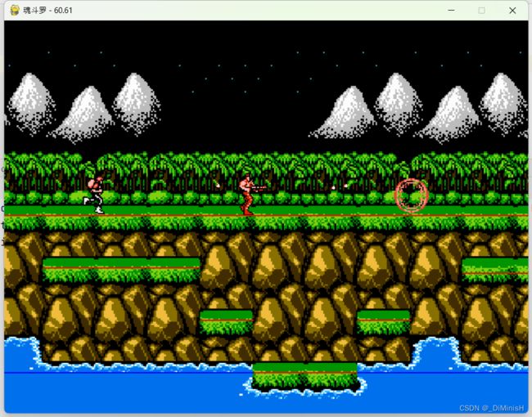Viewport: 532px width, 417px height.
Task: Close the 魂斗罗 game window
Action: coord(512,11)
